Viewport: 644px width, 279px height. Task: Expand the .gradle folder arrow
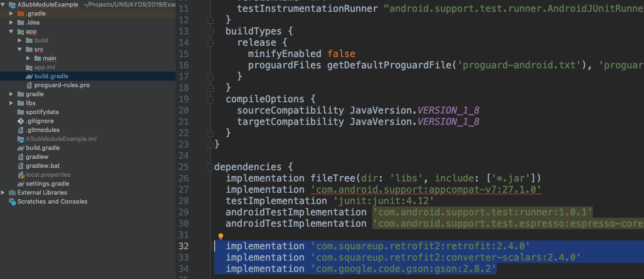click(x=11, y=14)
